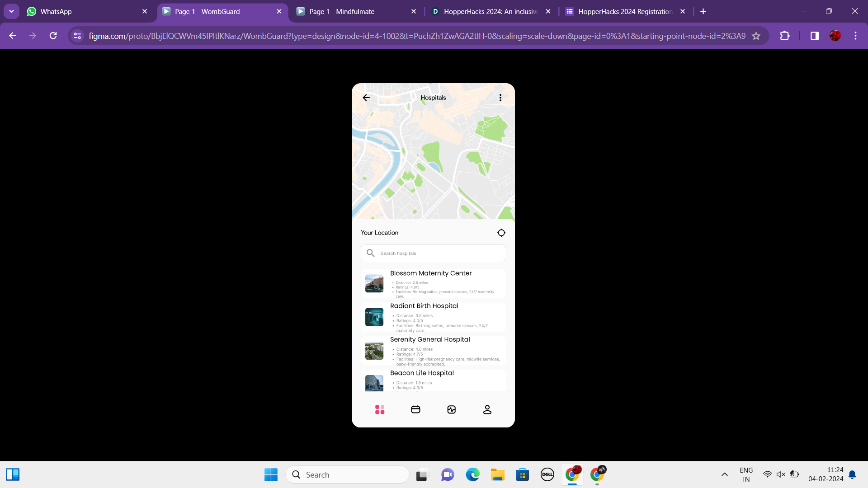Open the three-dot menu beside Hospitals title
Viewport: 868px width, 488px height.
coord(500,98)
